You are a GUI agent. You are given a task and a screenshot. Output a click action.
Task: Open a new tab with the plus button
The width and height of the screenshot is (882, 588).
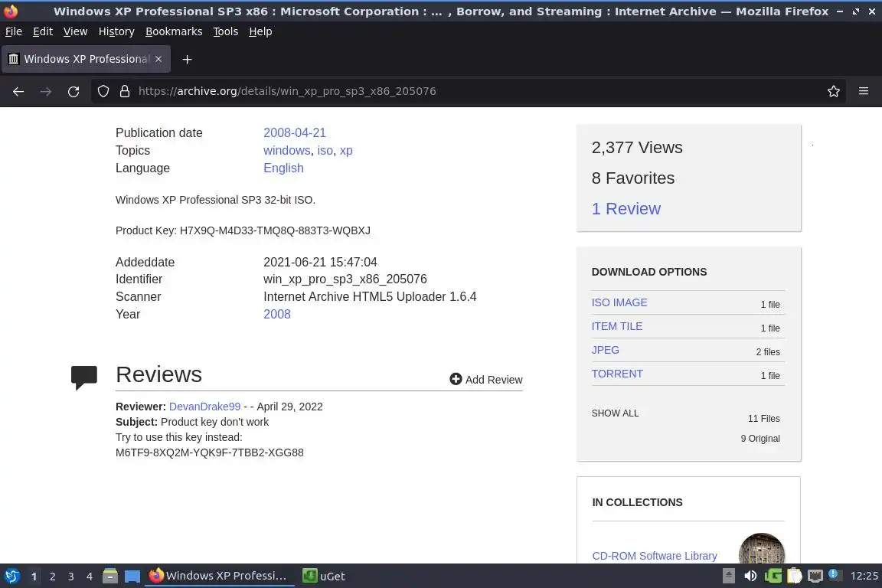tap(188, 59)
